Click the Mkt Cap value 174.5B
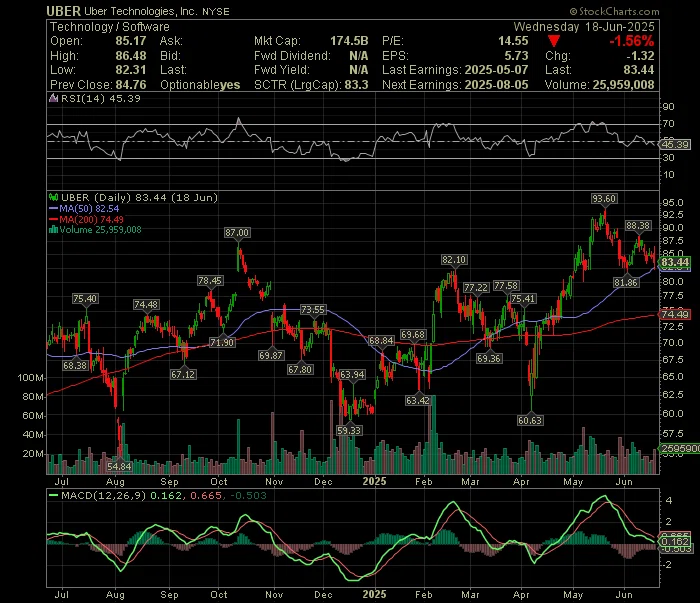Screen dimensions: 700x603 click(x=349, y=41)
